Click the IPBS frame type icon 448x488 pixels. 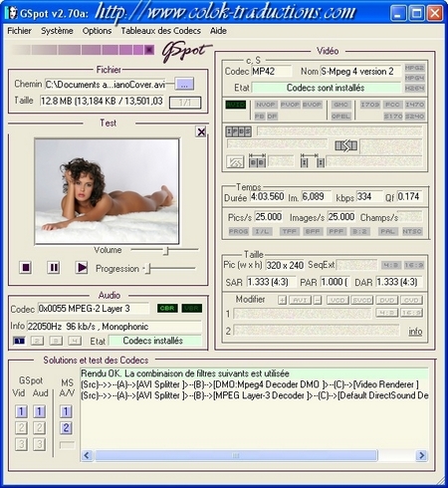click(x=238, y=131)
